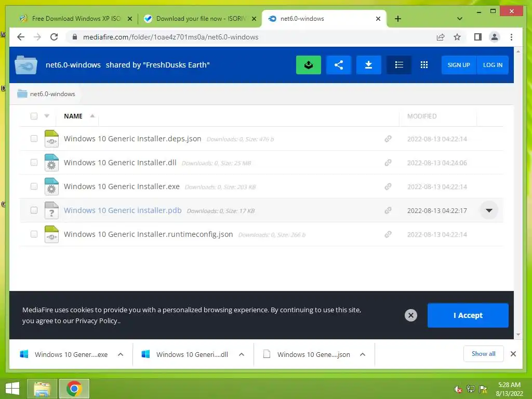Open options for downloaded .exe file
The image size is (532, 399).
[121, 354]
